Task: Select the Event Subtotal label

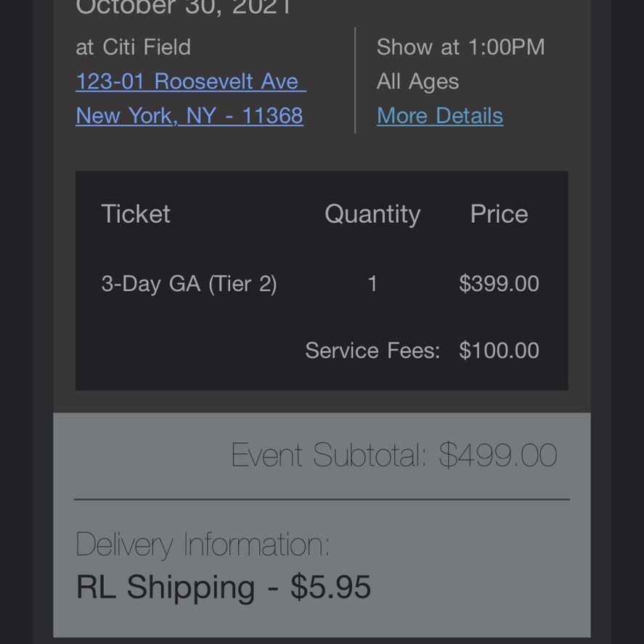Action: (x=330, y=455)
